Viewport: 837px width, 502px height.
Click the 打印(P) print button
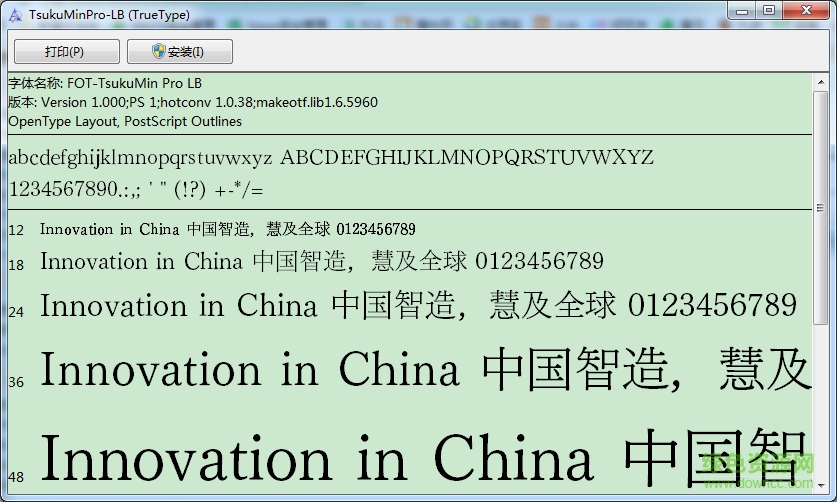(x=67, y=51)
